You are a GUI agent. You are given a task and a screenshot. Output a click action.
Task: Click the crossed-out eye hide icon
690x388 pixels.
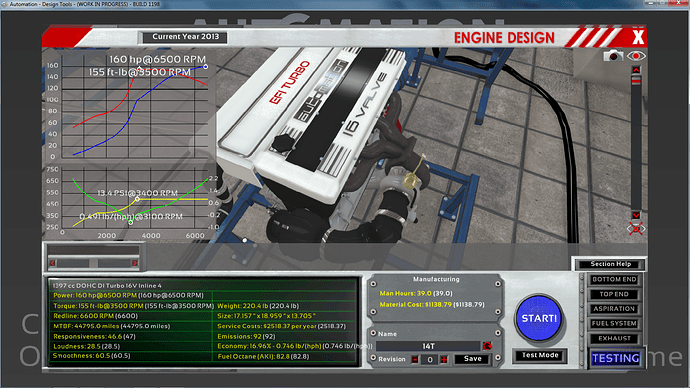636,229
